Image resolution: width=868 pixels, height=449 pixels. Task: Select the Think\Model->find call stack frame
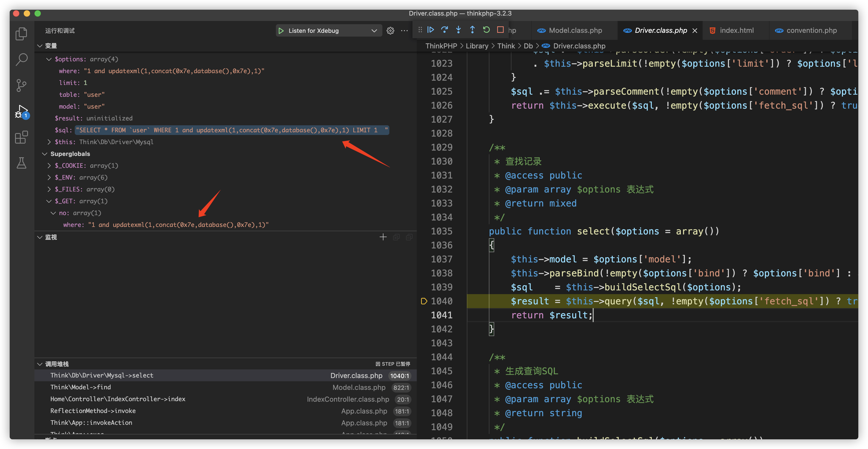click(81, 387)
